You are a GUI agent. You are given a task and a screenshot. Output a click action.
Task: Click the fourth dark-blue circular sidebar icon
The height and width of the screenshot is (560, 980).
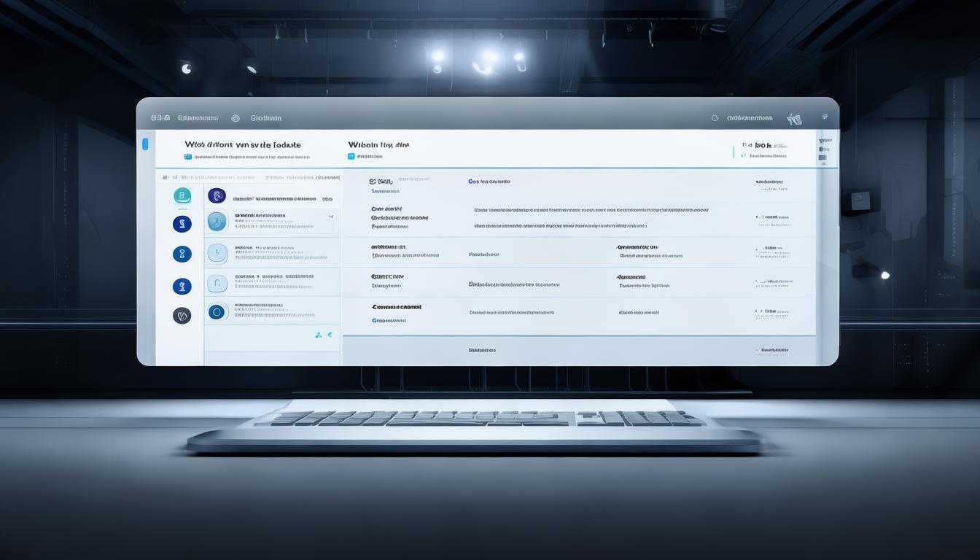182,286
